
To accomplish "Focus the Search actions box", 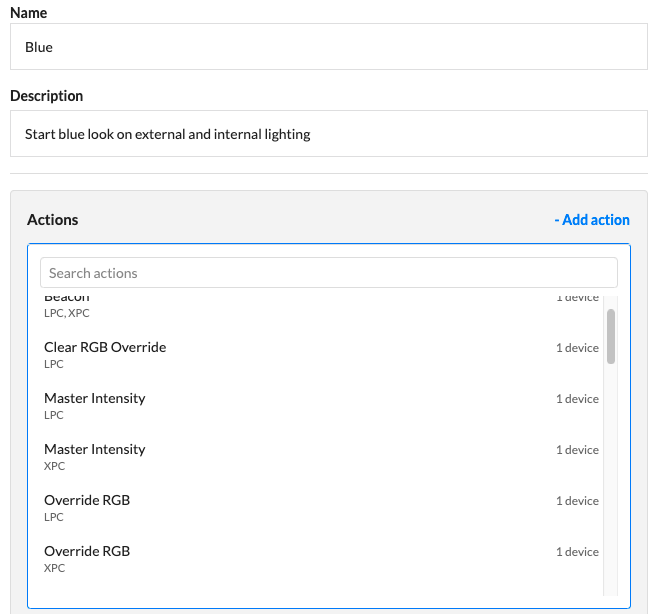I will tap(329, 272).
